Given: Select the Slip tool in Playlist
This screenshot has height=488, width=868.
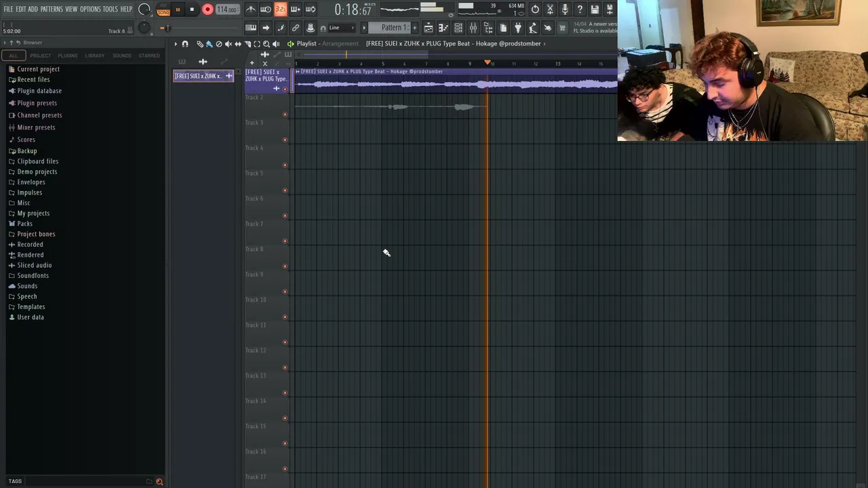Looking at the screenshot, I should [238, 43].
